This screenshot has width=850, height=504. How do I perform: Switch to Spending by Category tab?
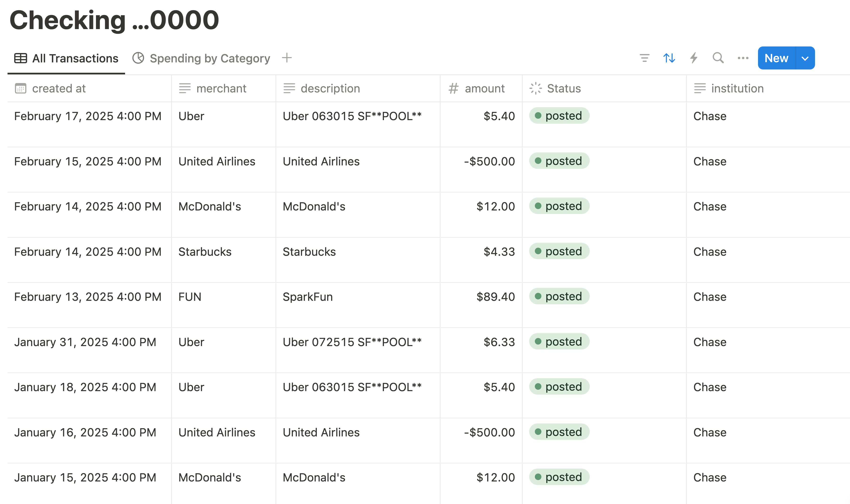pos(210,58)
